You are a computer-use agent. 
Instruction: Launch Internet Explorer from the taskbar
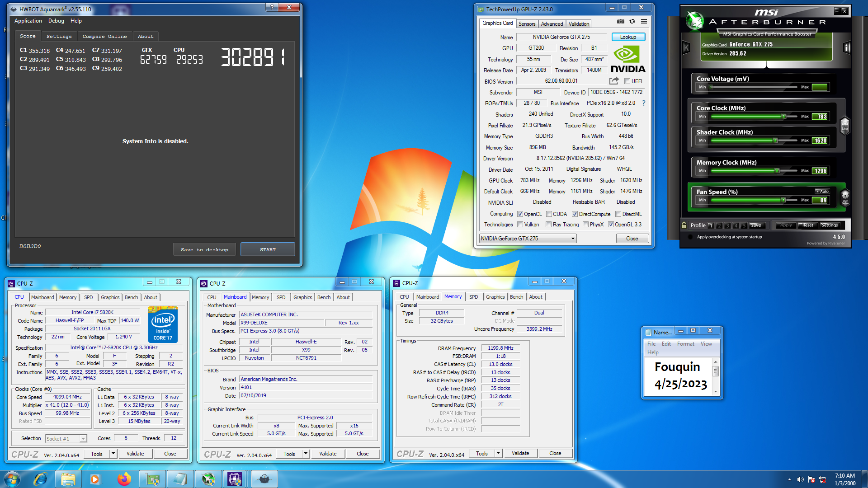[x=40, y=479]
